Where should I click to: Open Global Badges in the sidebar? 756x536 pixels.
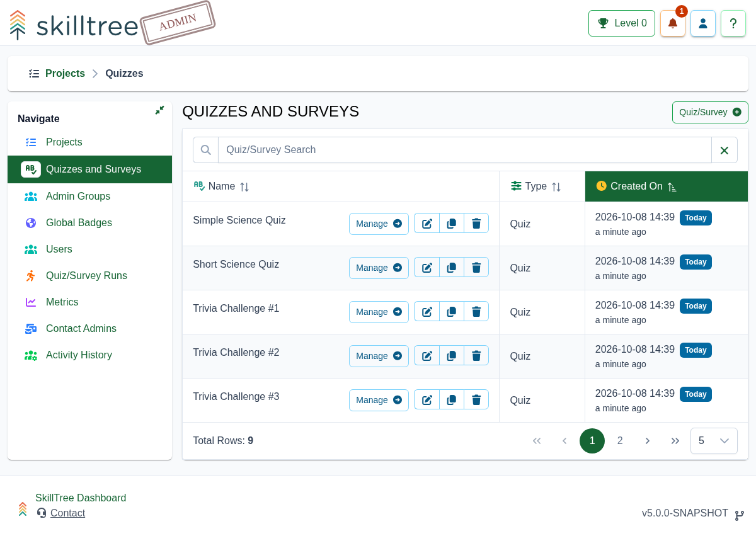tap(89, 223)
